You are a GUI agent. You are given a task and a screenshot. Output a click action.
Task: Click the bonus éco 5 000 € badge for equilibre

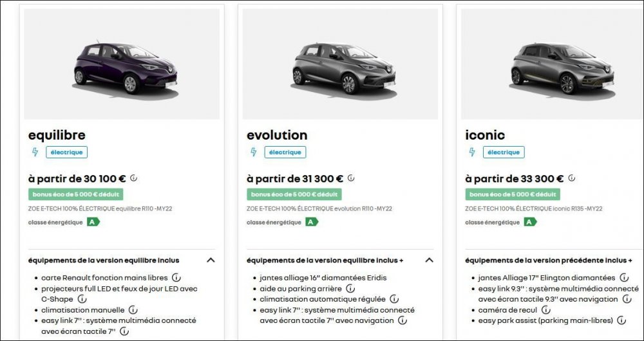[x=75, y=194]
